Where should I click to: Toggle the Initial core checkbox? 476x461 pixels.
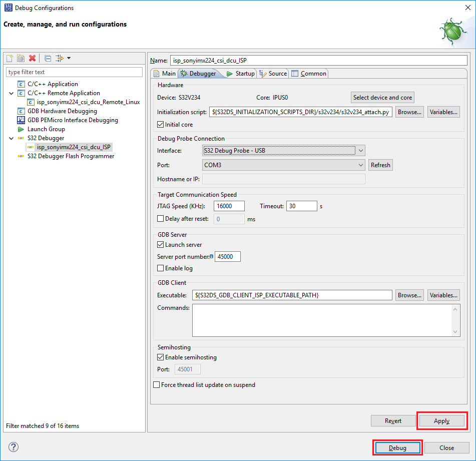point(160,125)
